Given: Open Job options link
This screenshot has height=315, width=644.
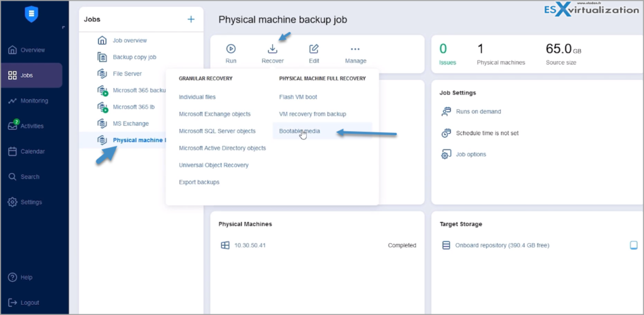Looking at the screenshot, I should 470,154.
